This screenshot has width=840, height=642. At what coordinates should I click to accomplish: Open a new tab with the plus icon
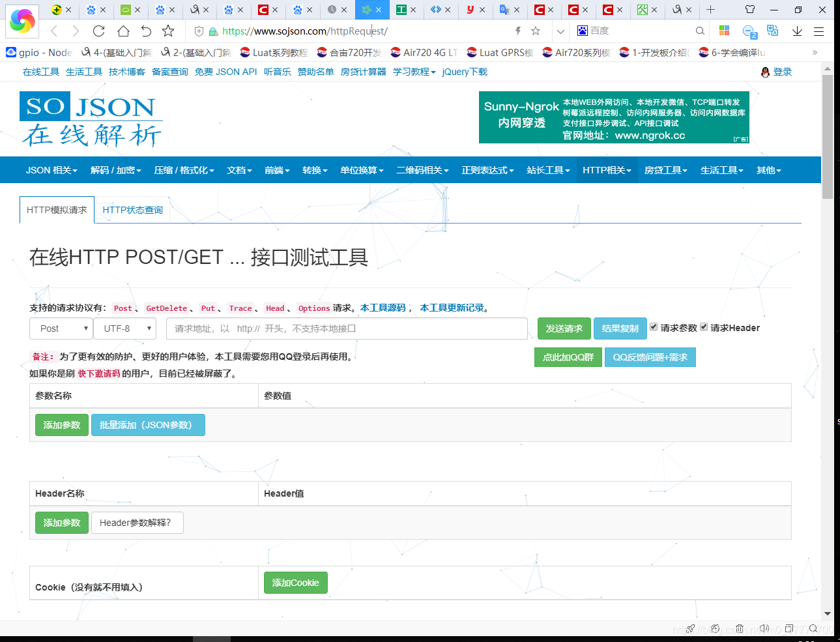tap(710, 10)
